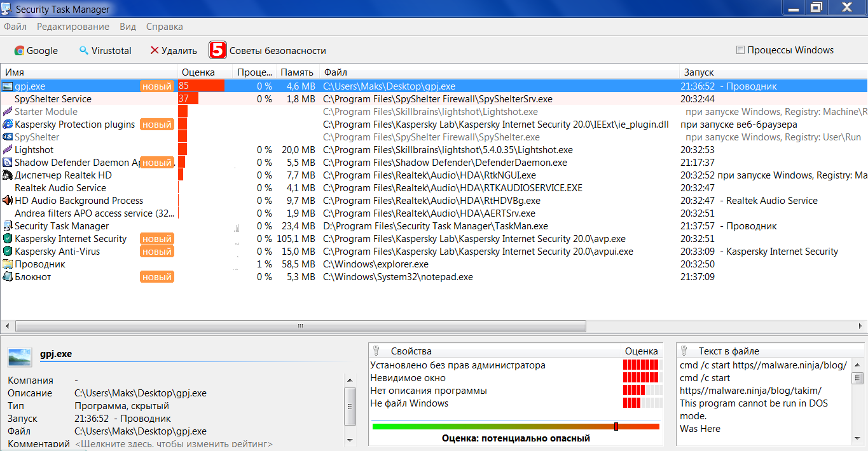
Task: Click the green-to-red overall rating gauge
Action: (516, 426)
